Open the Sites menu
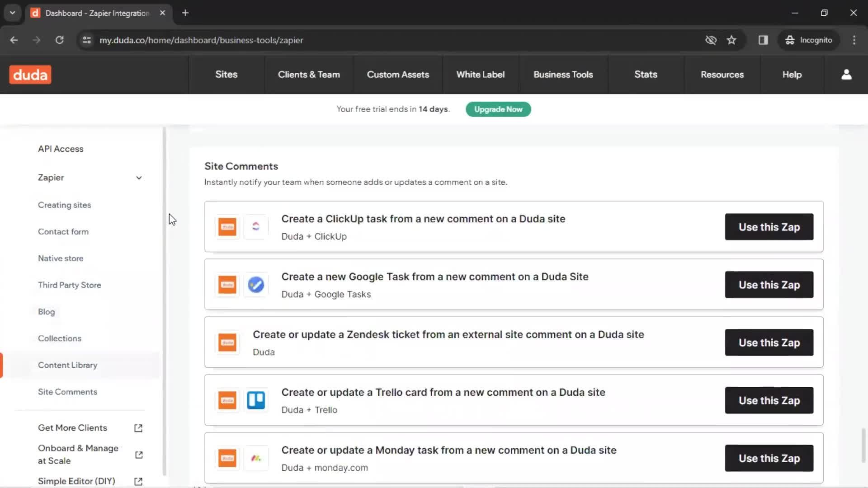Viewport: 868px width, 488px height. click(x=226, y=75)
